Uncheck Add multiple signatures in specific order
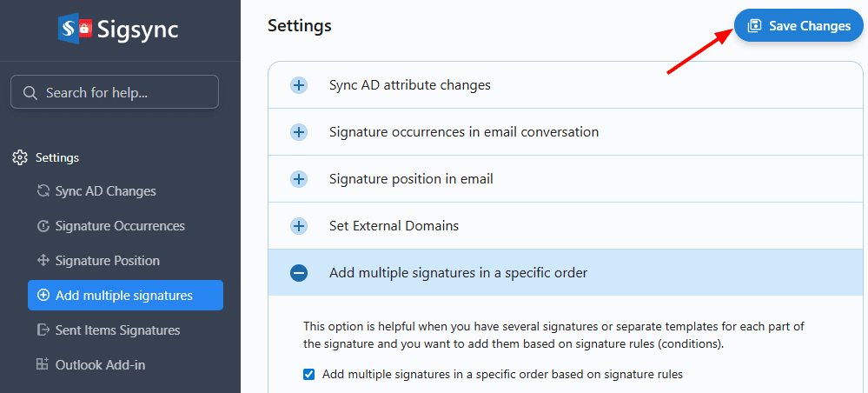Viewport: 868px width, 393px height. [x=308, y=375]
